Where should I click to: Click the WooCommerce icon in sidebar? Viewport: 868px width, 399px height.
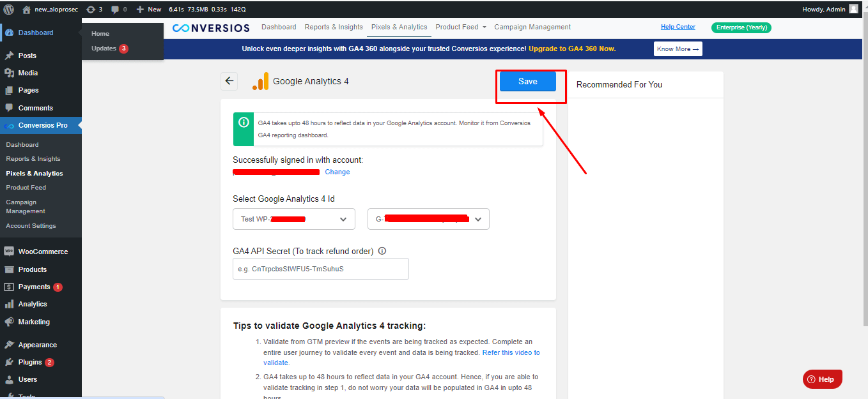tap(9, 252)
